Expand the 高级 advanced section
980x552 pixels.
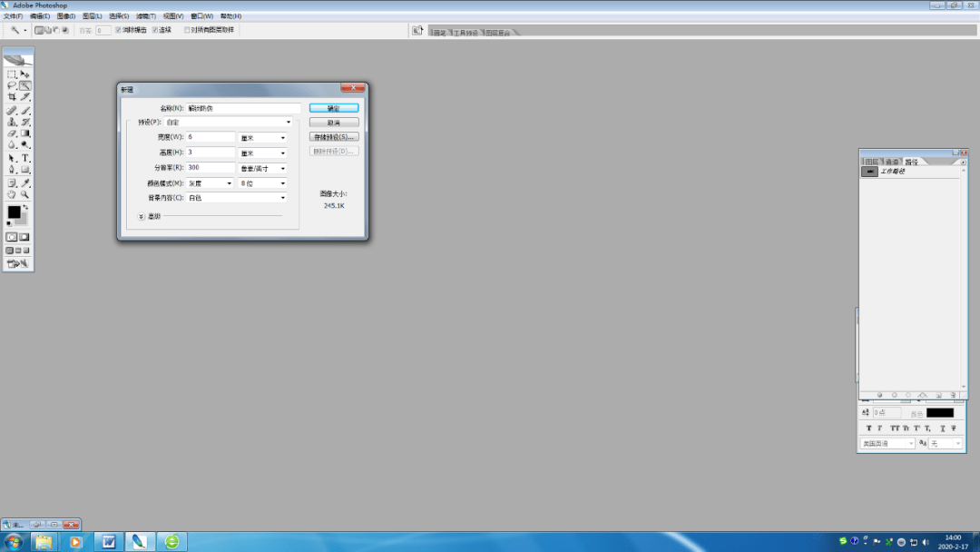142,216
